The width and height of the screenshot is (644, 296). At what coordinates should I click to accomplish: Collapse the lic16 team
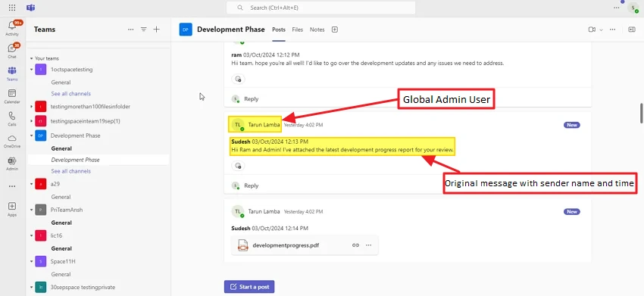pyautogui.click(x=32, y=235)
